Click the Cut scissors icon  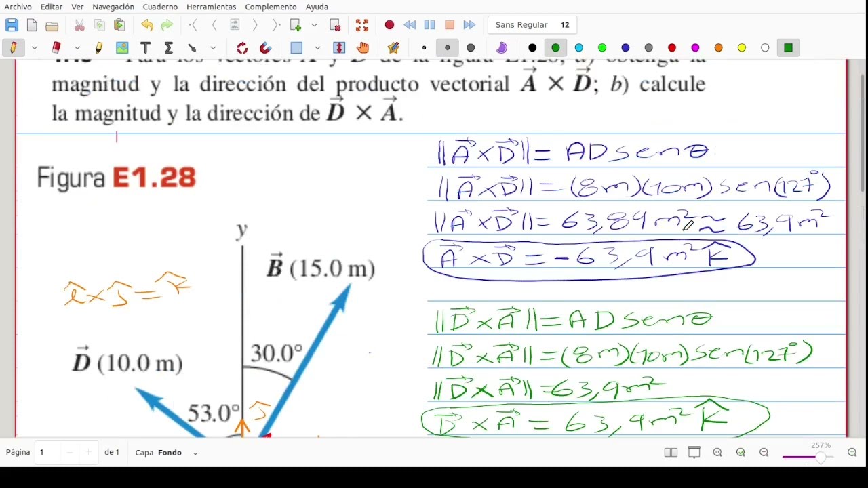pyautogui.click(x=79, y=25)
